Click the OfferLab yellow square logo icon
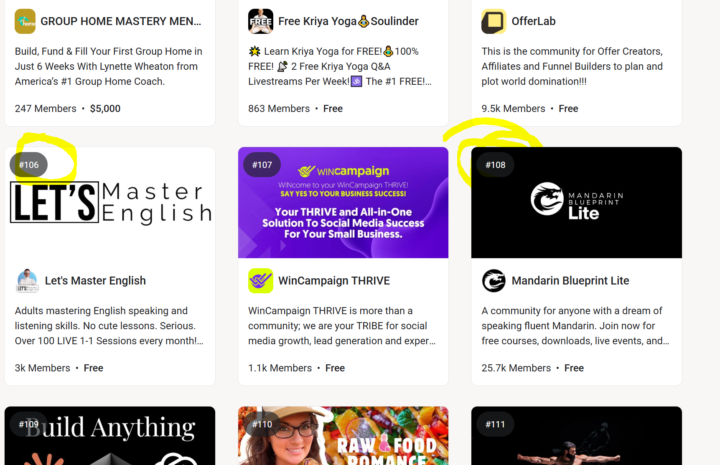The height and width of the screenshot is (465, 720). [x=494, y=21]
